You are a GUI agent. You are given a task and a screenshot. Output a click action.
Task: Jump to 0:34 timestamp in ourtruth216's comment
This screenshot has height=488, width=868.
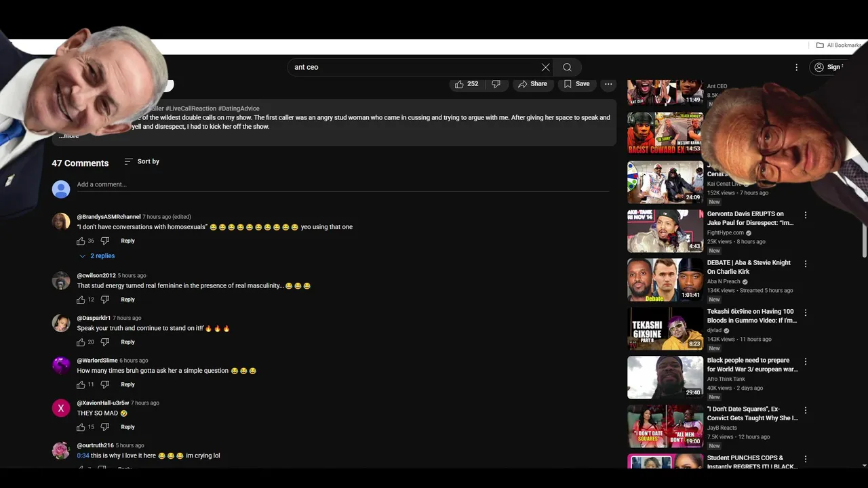(x=83, y=455)
